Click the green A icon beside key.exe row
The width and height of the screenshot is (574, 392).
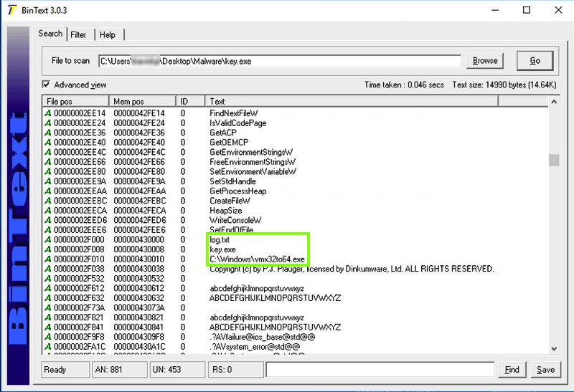48,249
